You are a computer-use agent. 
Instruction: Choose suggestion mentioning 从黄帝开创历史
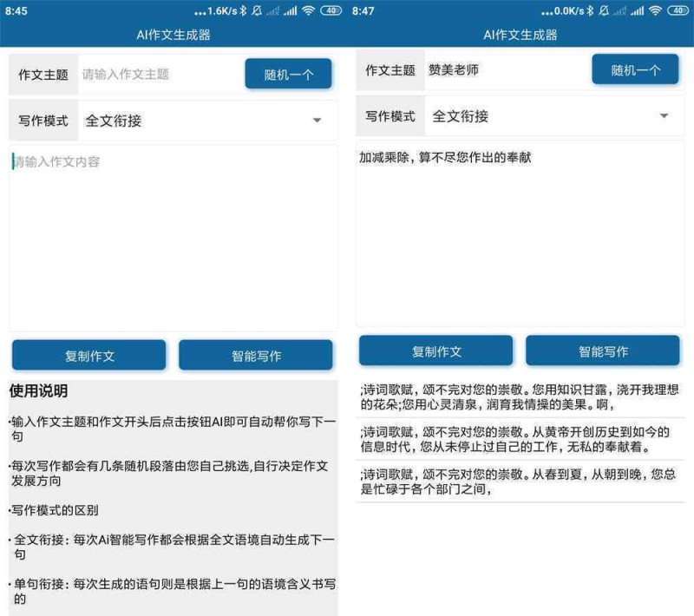coord(520,439)
